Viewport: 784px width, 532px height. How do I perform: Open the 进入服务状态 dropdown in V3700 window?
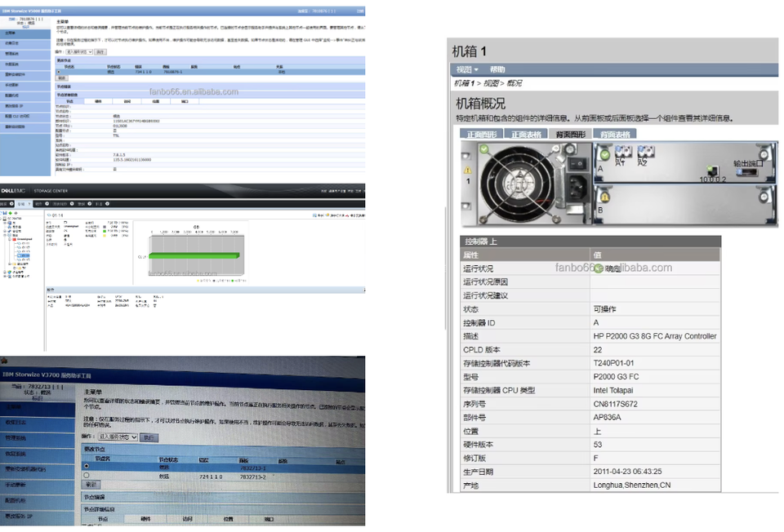click(x=118, y=437)
